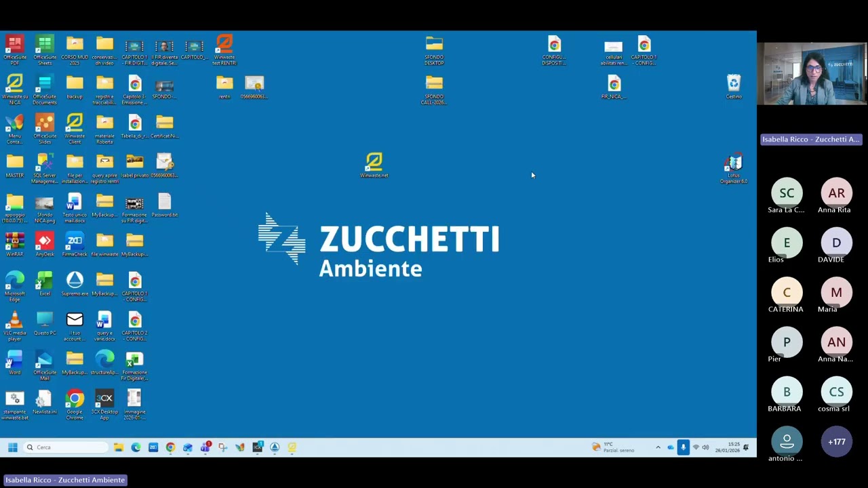Open the Excel desktop shortcut

45,284
